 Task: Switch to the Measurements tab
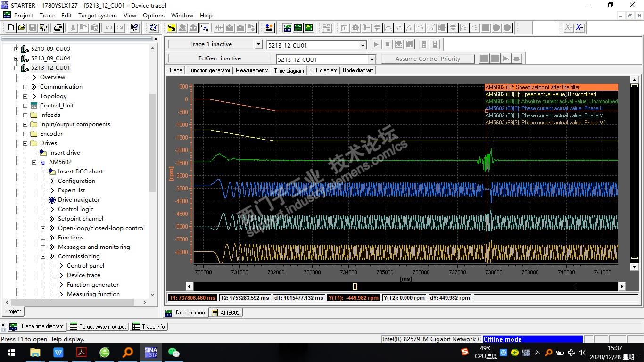pos(252,70)
